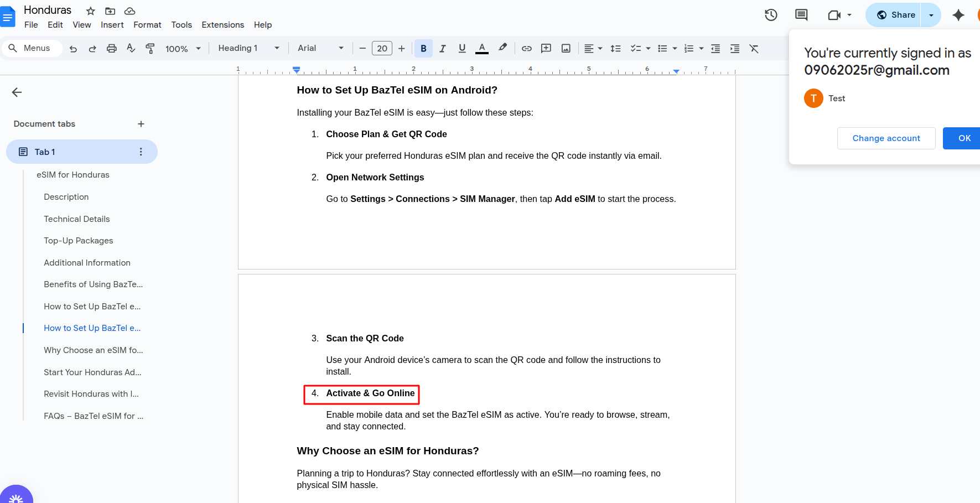The image size is (980, 503).
Task: Expand the 100% zoom dropdown
Action: pos(183,49)
